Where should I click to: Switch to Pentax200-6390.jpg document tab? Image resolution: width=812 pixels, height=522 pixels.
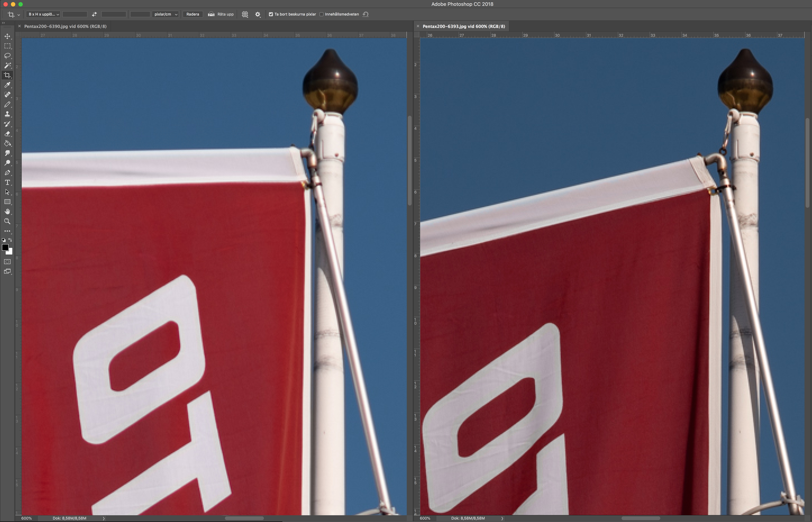[x=65, y=26]
